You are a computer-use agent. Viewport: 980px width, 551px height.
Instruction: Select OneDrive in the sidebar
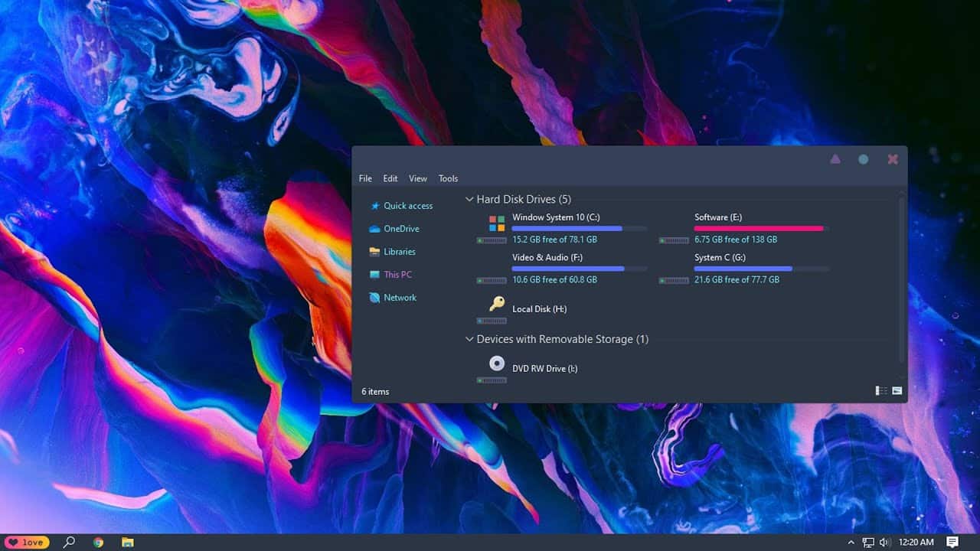[x=400, y=228]
